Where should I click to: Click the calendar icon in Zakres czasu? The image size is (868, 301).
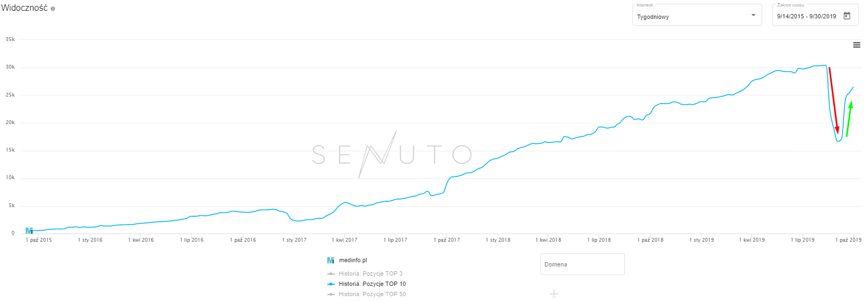point(847,16)
